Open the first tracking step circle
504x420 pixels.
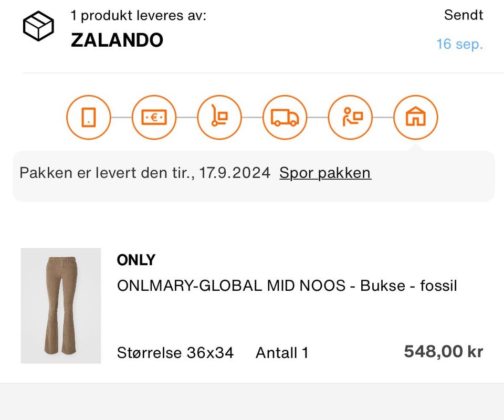[88, 118]
